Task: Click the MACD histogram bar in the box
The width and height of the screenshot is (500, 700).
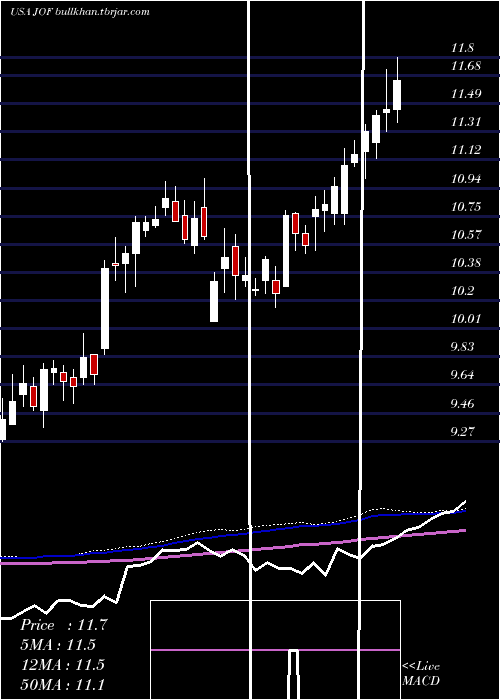Action: click(x=293, y=675)
